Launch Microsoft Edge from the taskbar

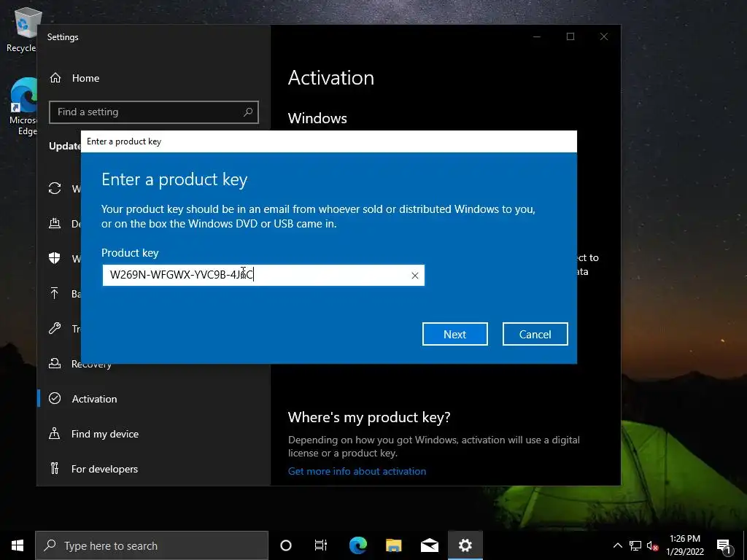(357, 545)
